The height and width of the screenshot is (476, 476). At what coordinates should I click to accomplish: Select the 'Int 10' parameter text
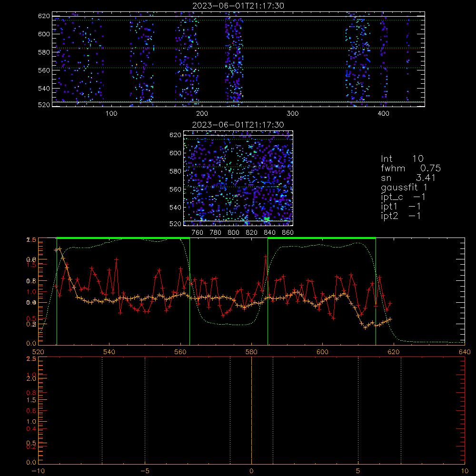402,159
